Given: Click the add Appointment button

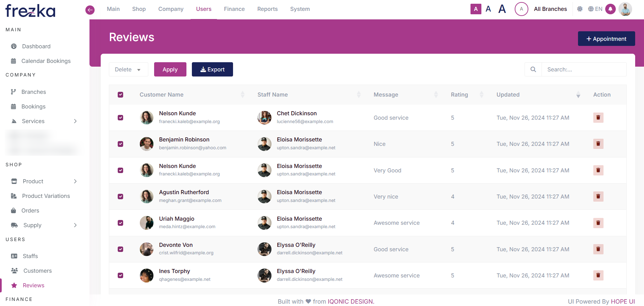Looking at the screenshot, I should 606,39.
